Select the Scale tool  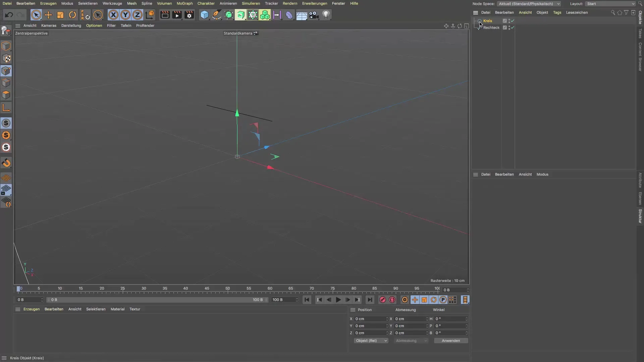point(60,15)
